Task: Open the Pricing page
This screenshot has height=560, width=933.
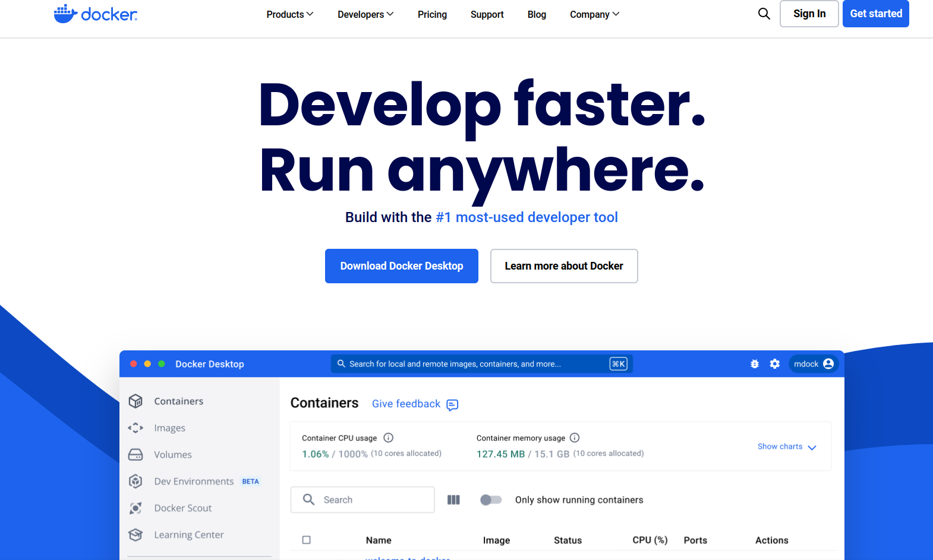Action: [432, 14]
